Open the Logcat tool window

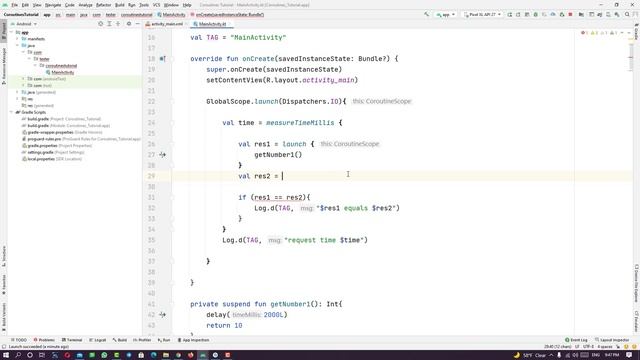click(x=98, y=340)
